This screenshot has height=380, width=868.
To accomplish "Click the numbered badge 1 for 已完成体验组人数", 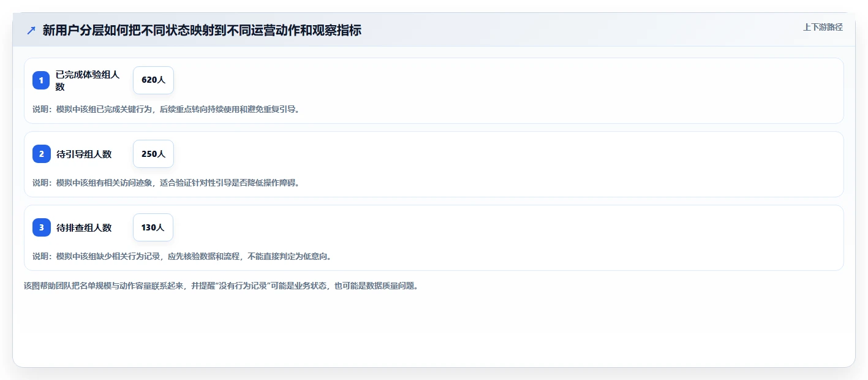I will tap(41, 80).
